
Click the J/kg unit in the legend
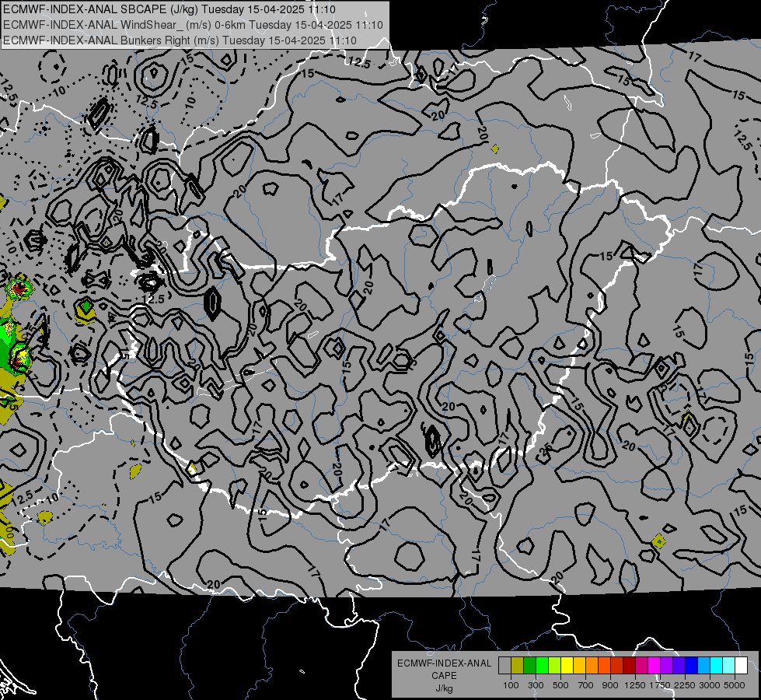coord(444,688)
